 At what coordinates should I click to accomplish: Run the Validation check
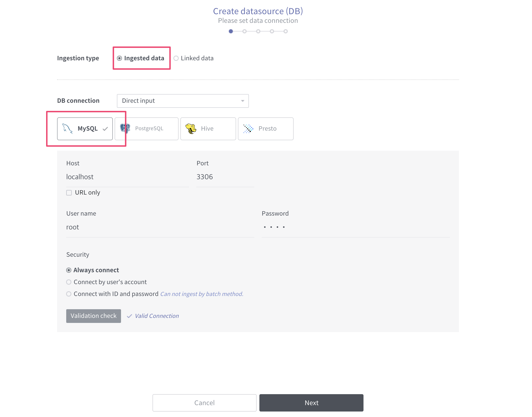point(93,316)
